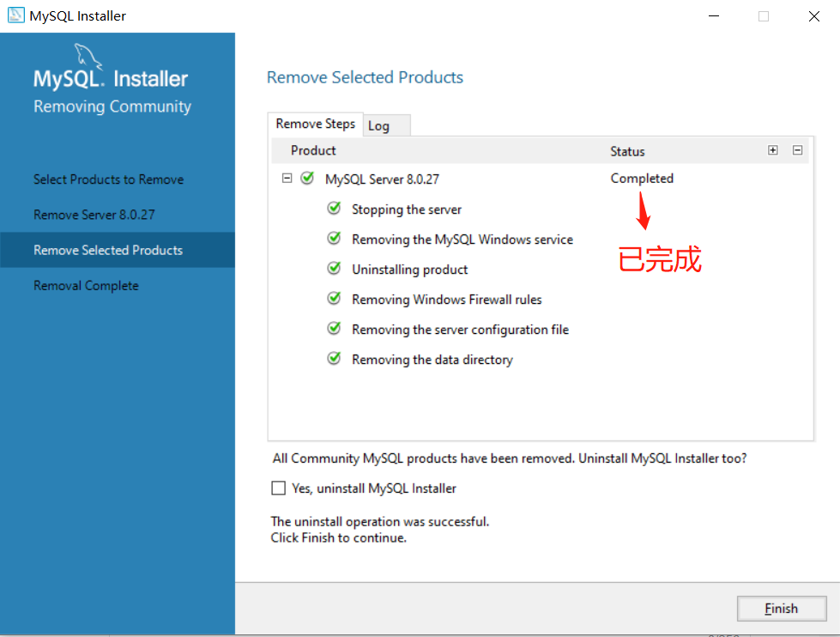Switch to the Log tab
The image size is (840, 637).
point(385,124)
